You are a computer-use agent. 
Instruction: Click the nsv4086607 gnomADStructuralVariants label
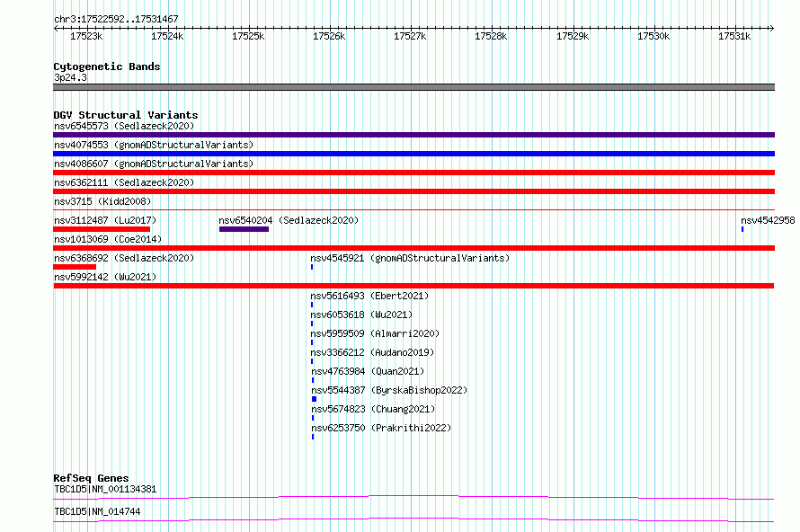pyautogui.click(x=154, y=164)
